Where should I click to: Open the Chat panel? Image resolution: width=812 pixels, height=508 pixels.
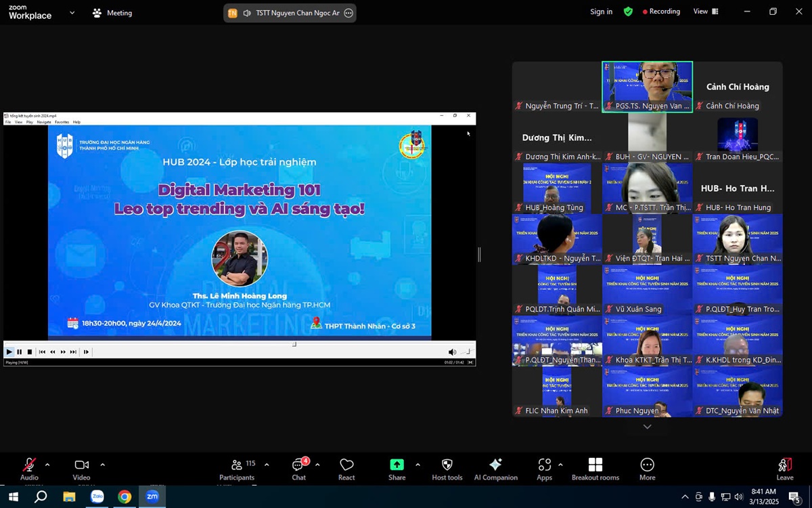pos(298,469)
